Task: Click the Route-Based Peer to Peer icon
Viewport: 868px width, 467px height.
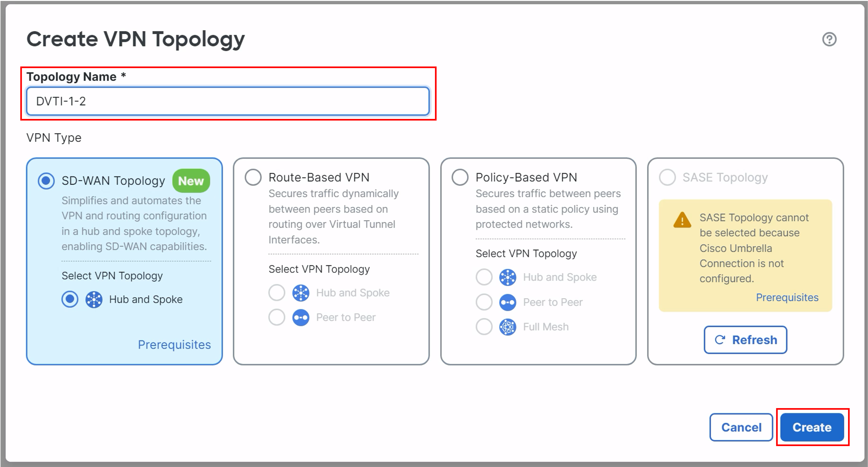Action: click(x=301, y=317)
